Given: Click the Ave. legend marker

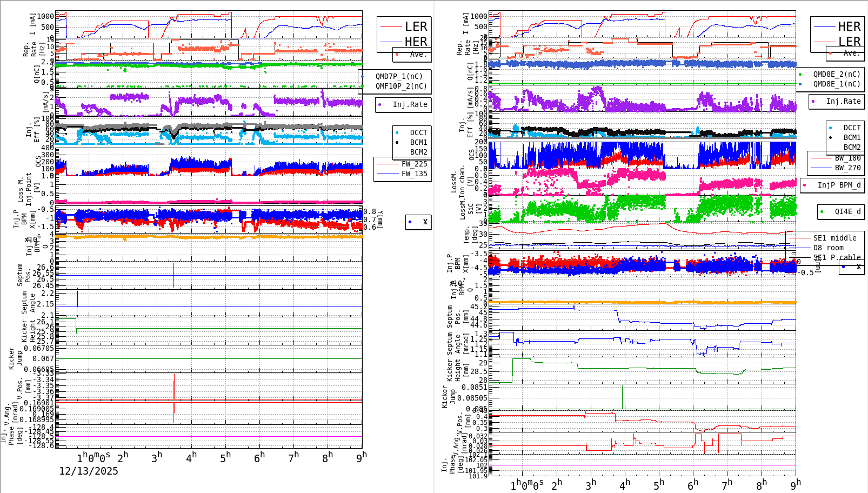Looking at the screenshot, I should [396, 54].
